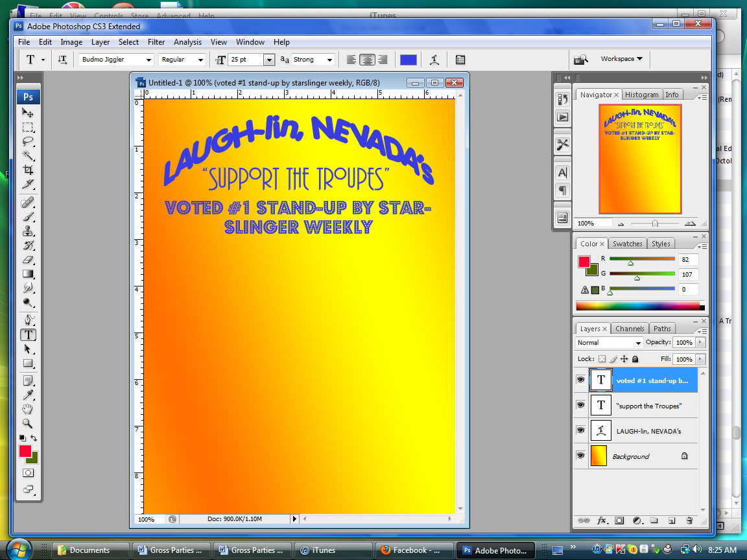
Task: Hide the Background layer
Action: [x=580, y=456]
